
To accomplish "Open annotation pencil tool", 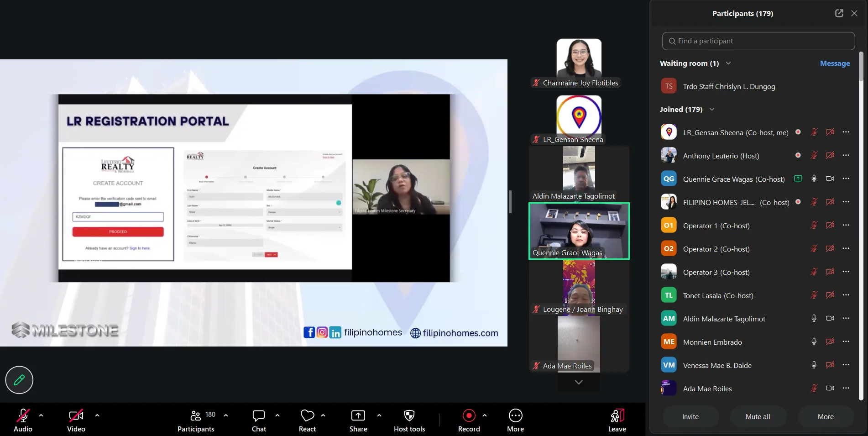I will 19,380.
